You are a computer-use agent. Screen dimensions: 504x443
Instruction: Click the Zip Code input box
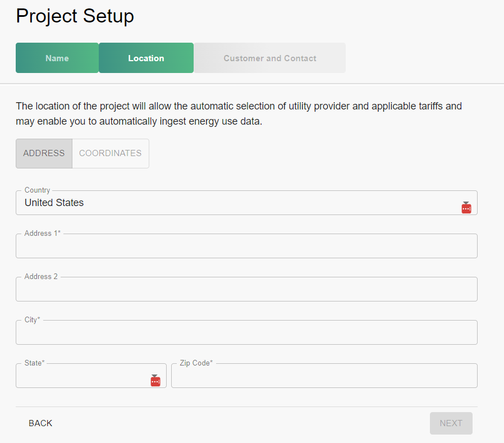[x=324, y=377]
